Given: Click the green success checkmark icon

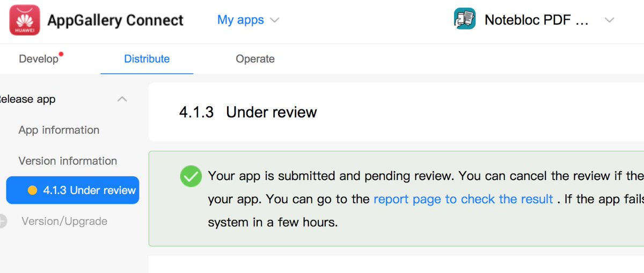Looking at the screenshot, I should pyautogui.click(x=191, y=176).
